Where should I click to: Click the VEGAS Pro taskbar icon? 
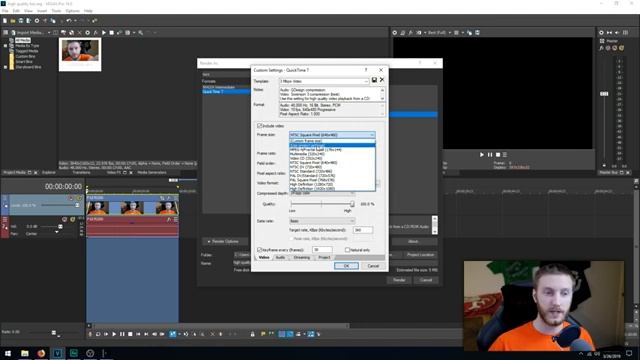click(x=57, y=353)
